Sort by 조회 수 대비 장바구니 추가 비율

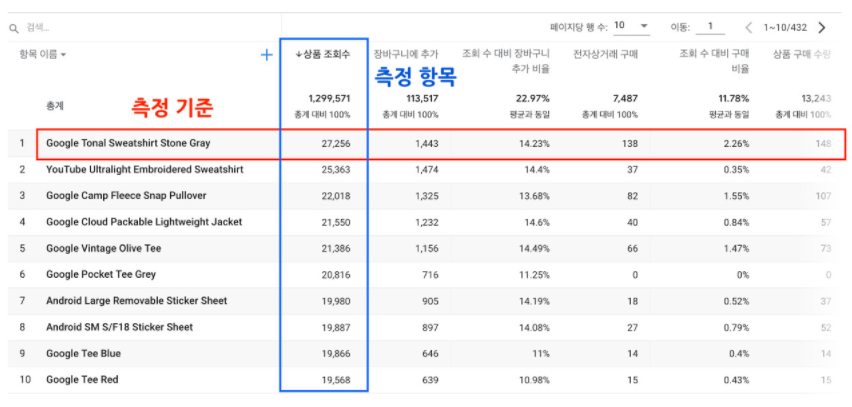[x=506, y=61]
